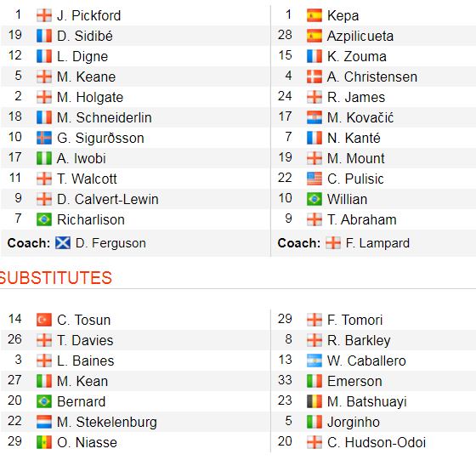Image resolution: width=476 pixels, height=460 pixels.
Task: Click the Denmark flag beside A. Christensen
Action: tap(314, 77)
